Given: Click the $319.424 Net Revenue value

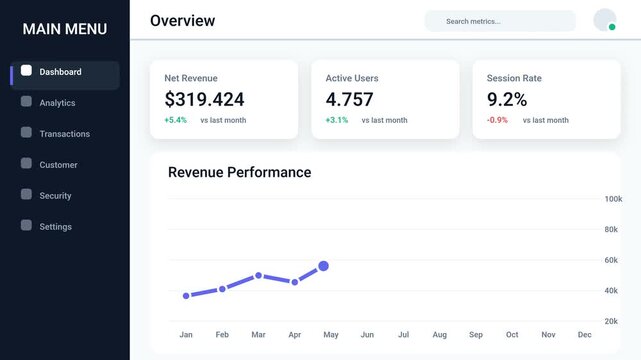Looking at the screenshot, I should coord(204,99).
